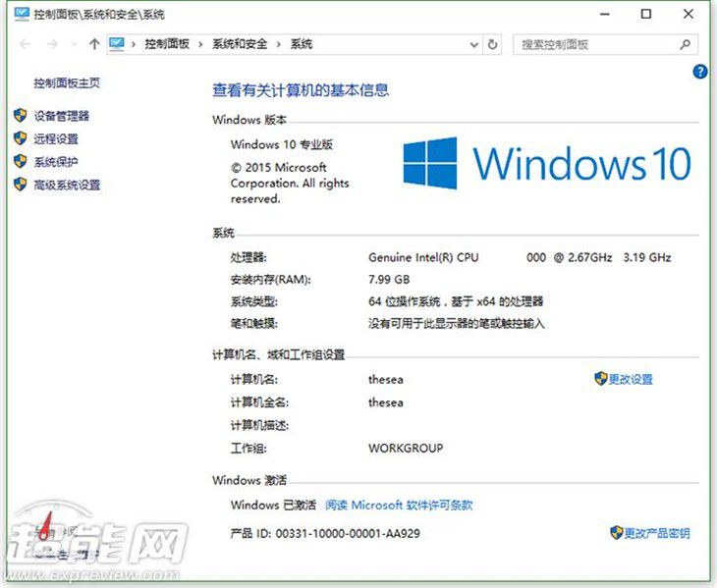Screen dimensions: 717x588
Task: Click the shield icon beside 设备管理器
Action: pyautogui.click(x=20, y=115)
